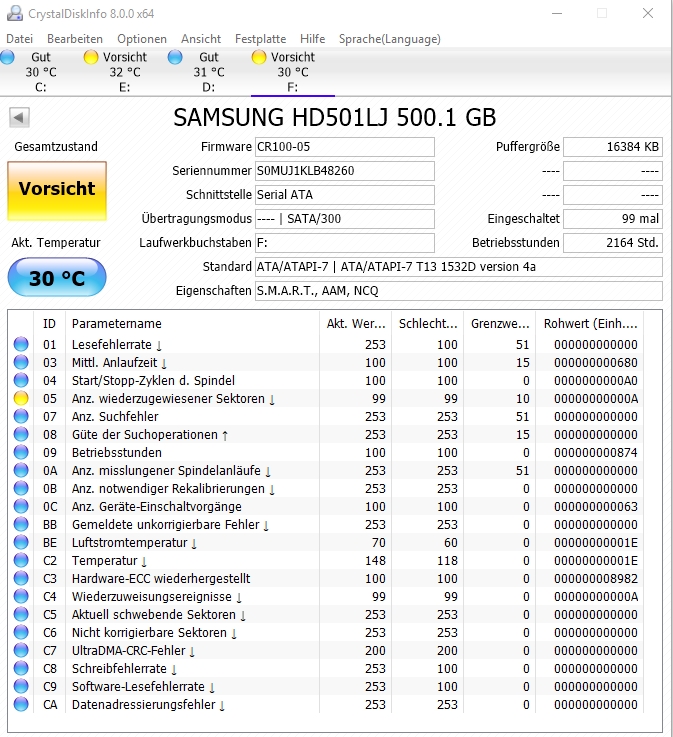The width and height of the screenshot is (673, 737).
Task: Click the Eingeschaltet field 99 mal
Action: pyautogui.click(x=613, y=219)
